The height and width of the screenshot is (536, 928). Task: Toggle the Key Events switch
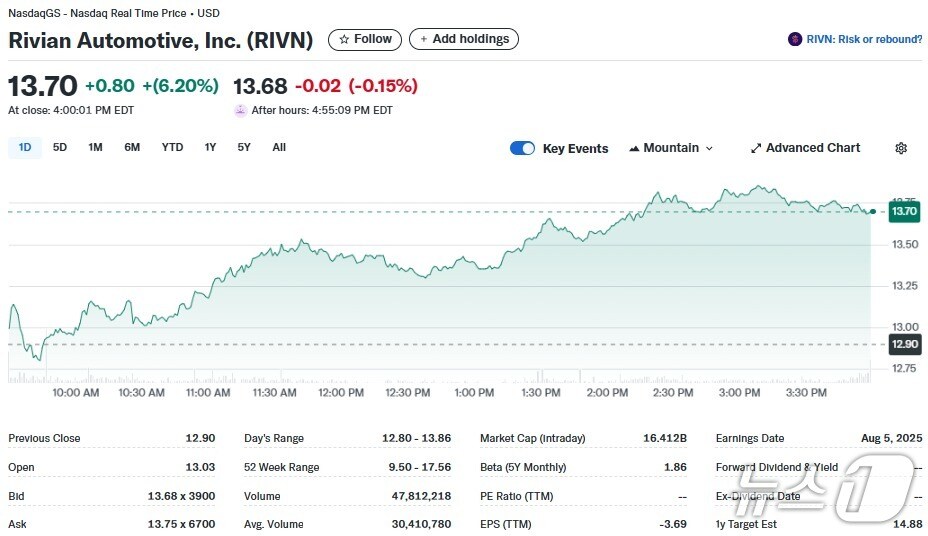522,148
